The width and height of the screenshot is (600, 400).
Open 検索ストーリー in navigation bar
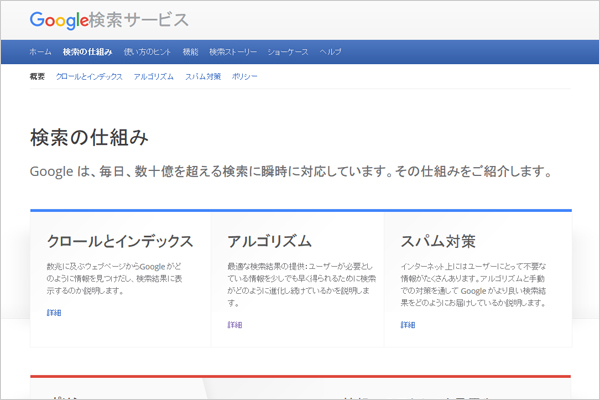tap(233, 52)
